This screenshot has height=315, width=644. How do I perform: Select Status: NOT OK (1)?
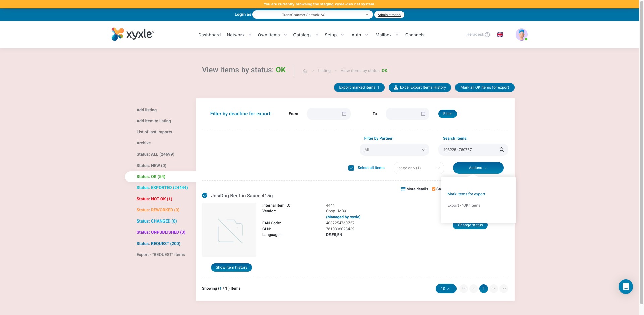click(154, 199)
